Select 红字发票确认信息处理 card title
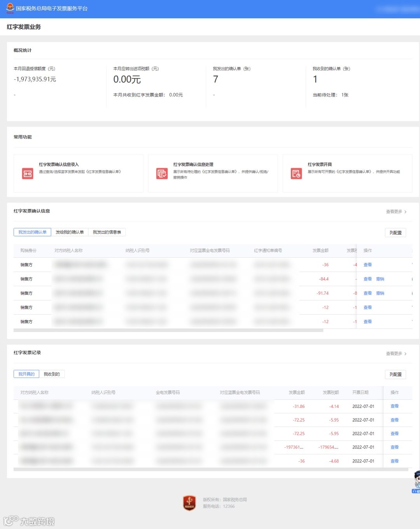 [193, 165]
